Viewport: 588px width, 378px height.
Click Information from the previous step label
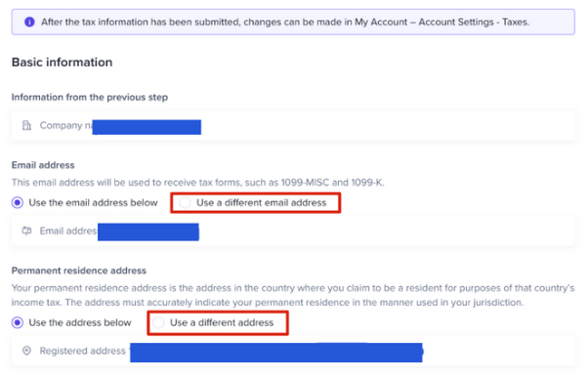[90, 98]
